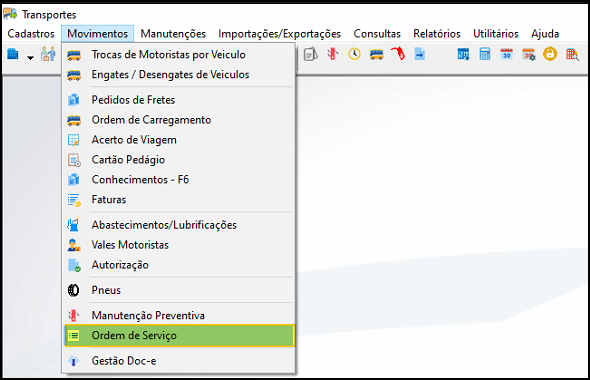Screen dimensions: 590x380
Task: Select Abastecimentos/Lubrificações
Action: [179, 225]
